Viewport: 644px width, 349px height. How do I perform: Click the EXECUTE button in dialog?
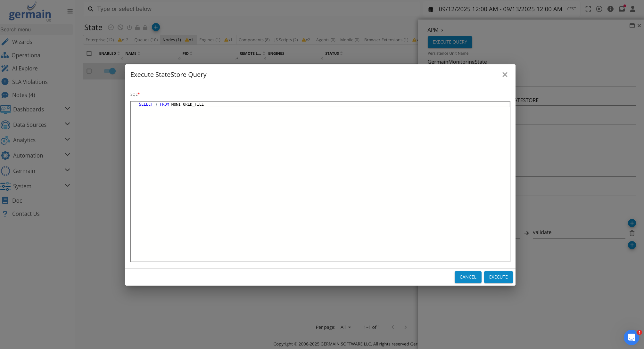click(x=498, y=277)
